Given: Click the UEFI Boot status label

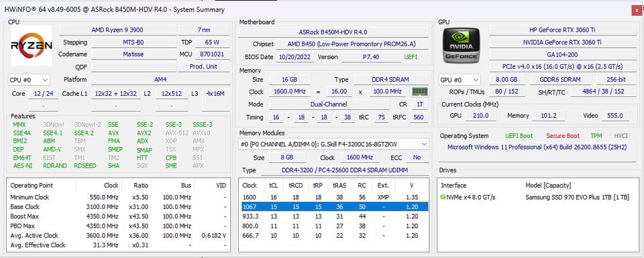Looking at the screenshot, I should pyautogui.click(x=519, y=136).
